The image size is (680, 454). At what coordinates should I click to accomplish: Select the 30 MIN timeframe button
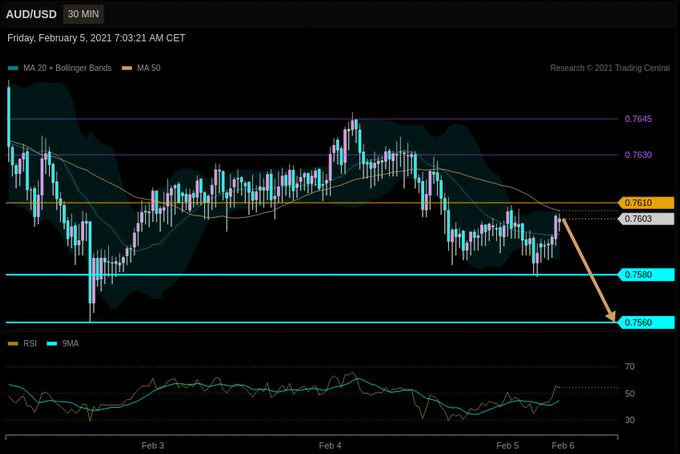83,14
